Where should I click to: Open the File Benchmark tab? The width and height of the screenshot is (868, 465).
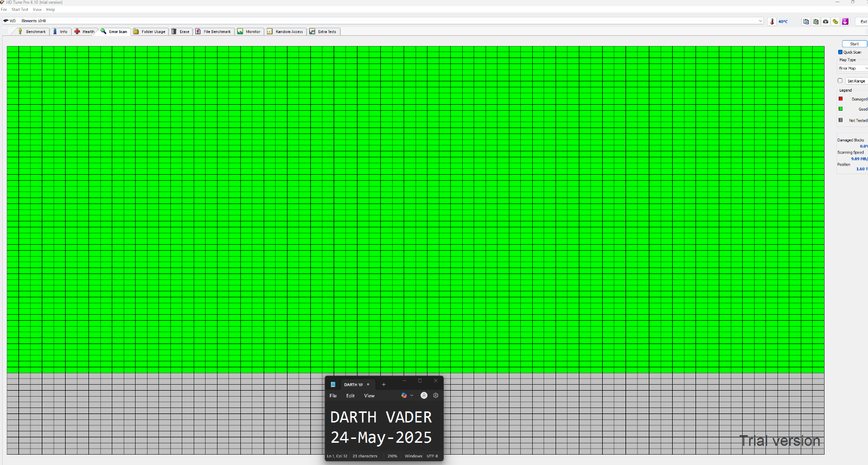tap(214, 31)
